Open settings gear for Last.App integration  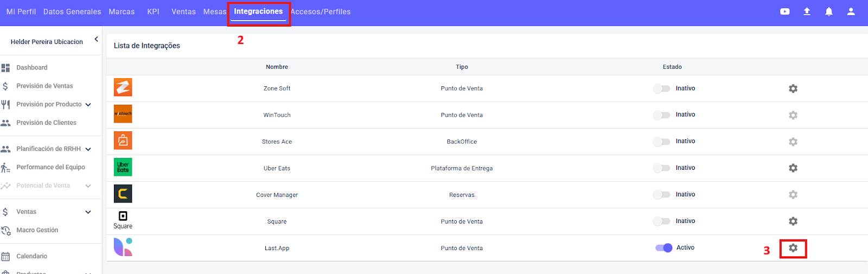(793, 248)
